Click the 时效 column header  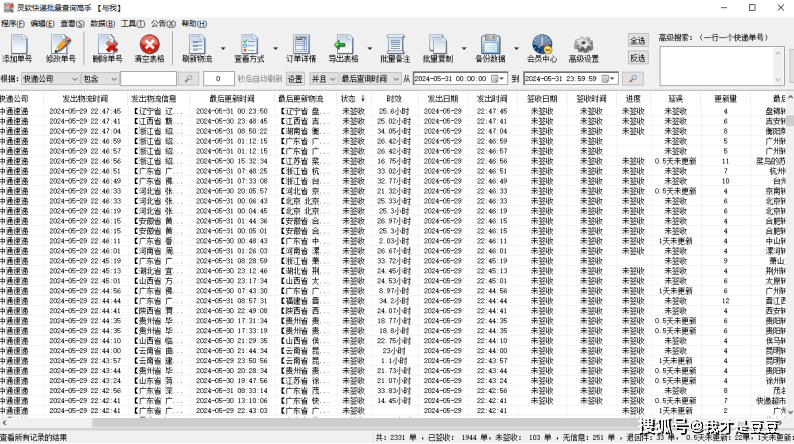(x=393, y=99)
